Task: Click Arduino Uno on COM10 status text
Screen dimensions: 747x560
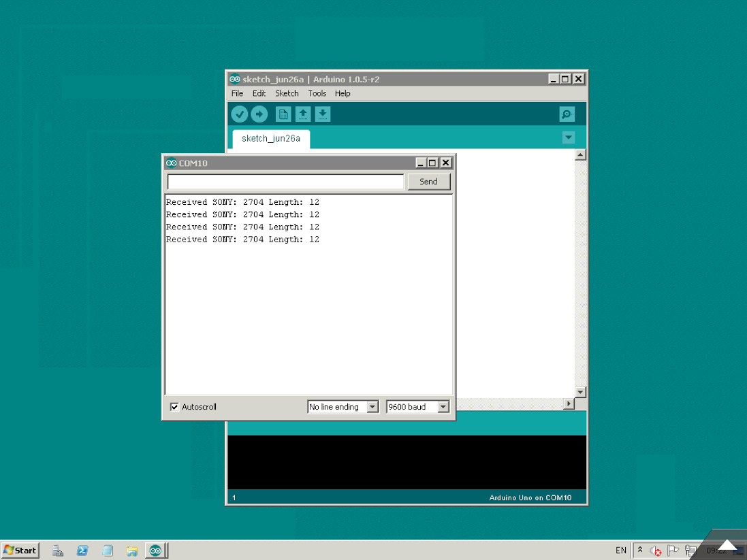Action: (x=530, y=497)
